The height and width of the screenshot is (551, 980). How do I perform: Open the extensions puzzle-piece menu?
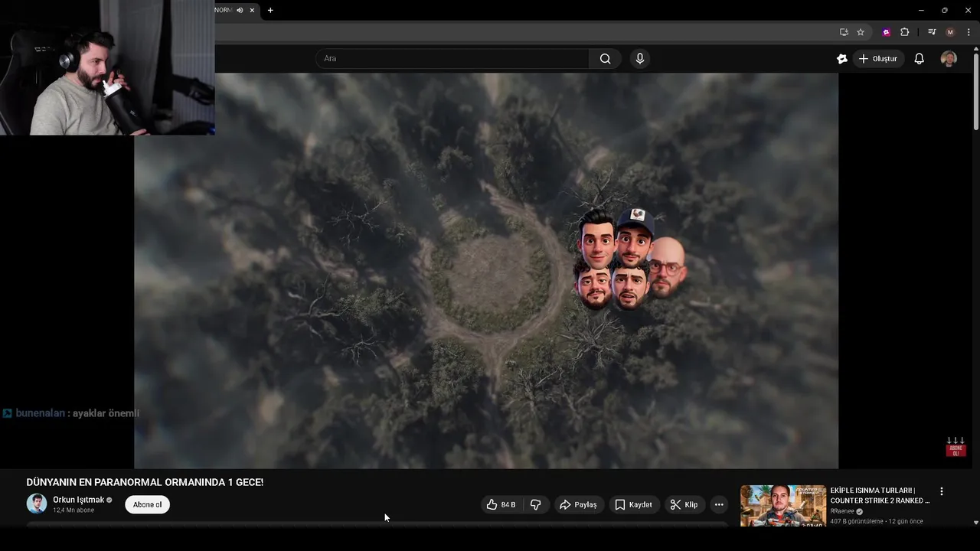(905, 32)
